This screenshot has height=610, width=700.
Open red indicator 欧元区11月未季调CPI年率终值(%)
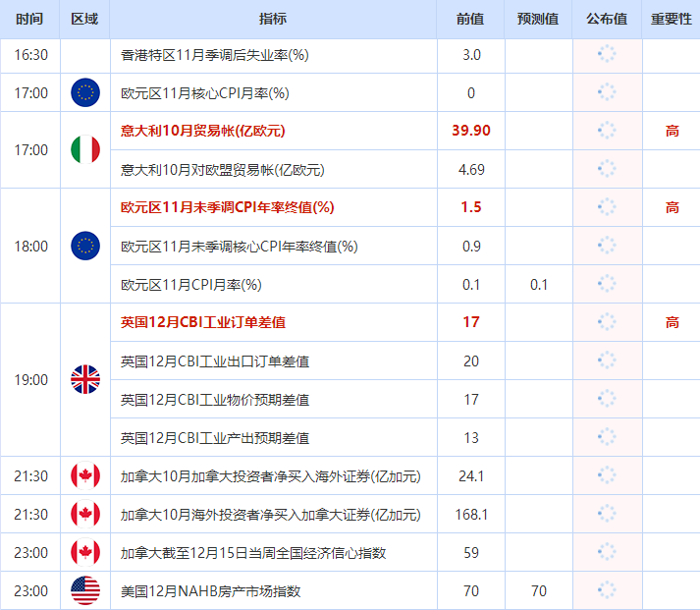click(x=227, y=207)
